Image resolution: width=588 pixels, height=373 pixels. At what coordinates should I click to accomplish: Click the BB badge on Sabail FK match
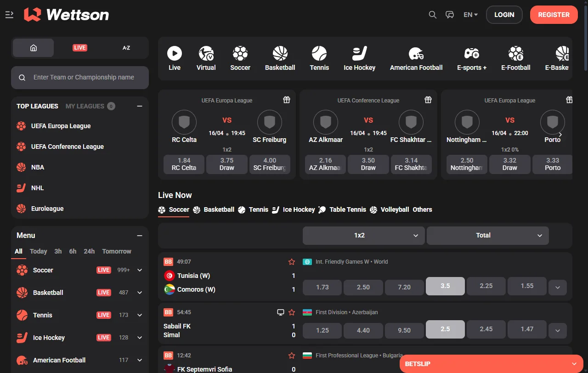[168, 312]
